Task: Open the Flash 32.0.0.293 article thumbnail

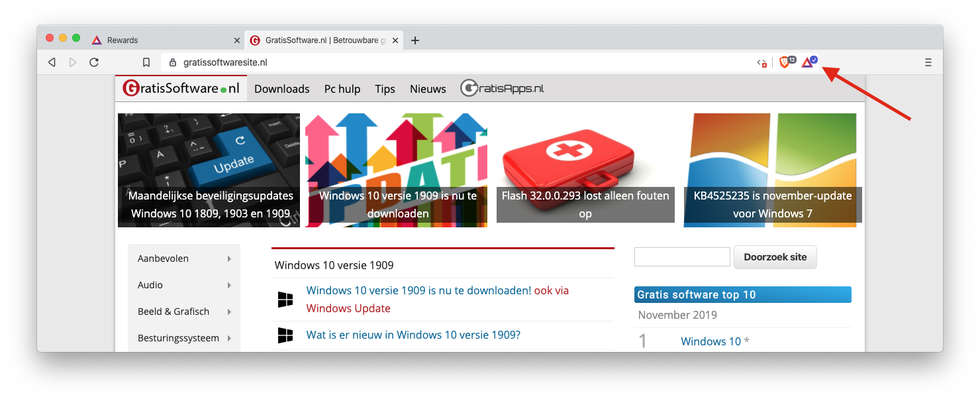Action: [585, 170]
